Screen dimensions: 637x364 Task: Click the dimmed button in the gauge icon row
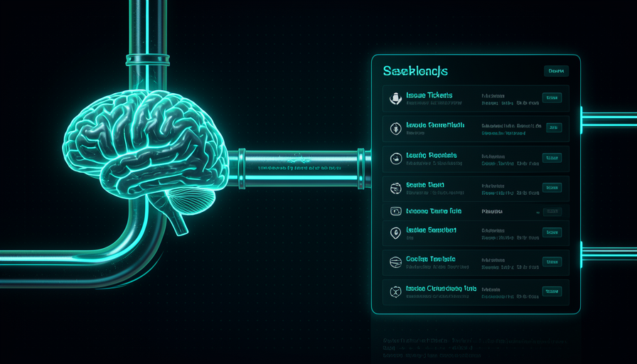pos(552,212)
